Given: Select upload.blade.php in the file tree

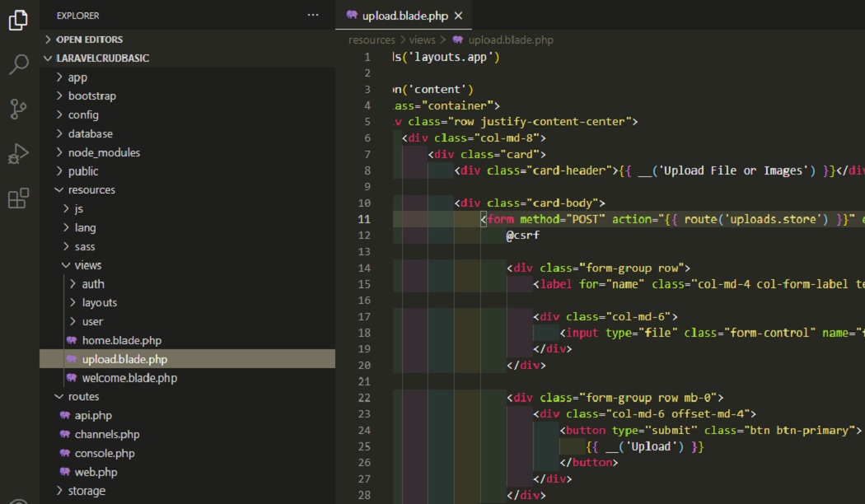Looking at the screenshot, I should point(188,359).
